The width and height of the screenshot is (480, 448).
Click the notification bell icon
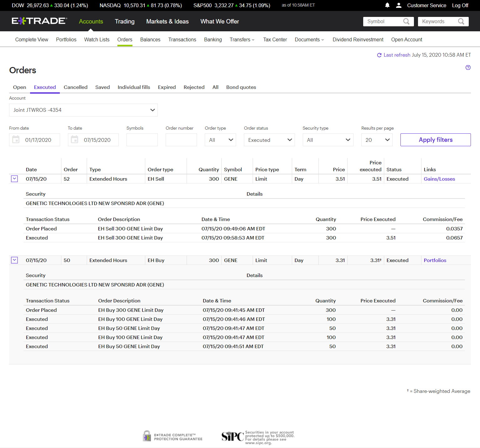pos(387,5)
